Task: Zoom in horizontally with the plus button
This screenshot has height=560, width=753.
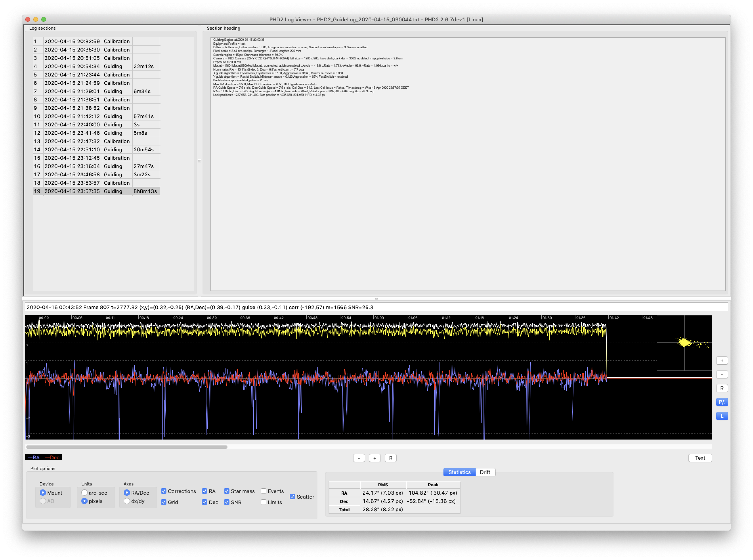Action: 375,458
